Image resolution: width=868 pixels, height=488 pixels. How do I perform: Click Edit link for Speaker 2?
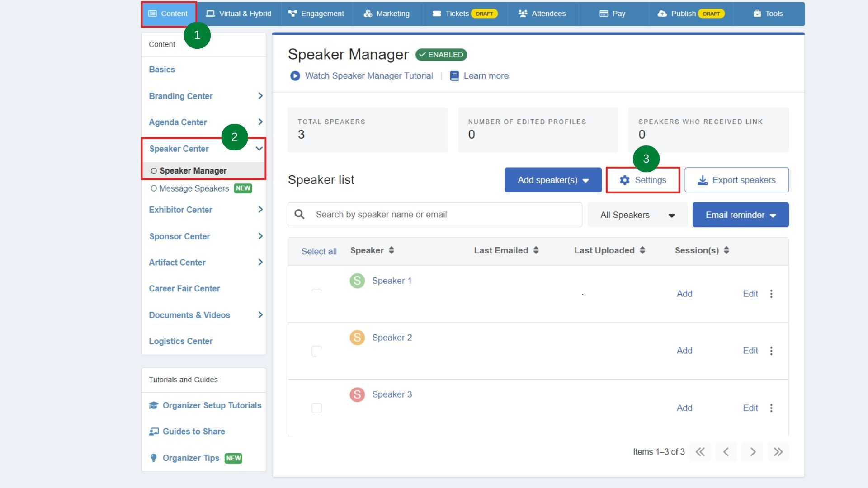[750, 351]
